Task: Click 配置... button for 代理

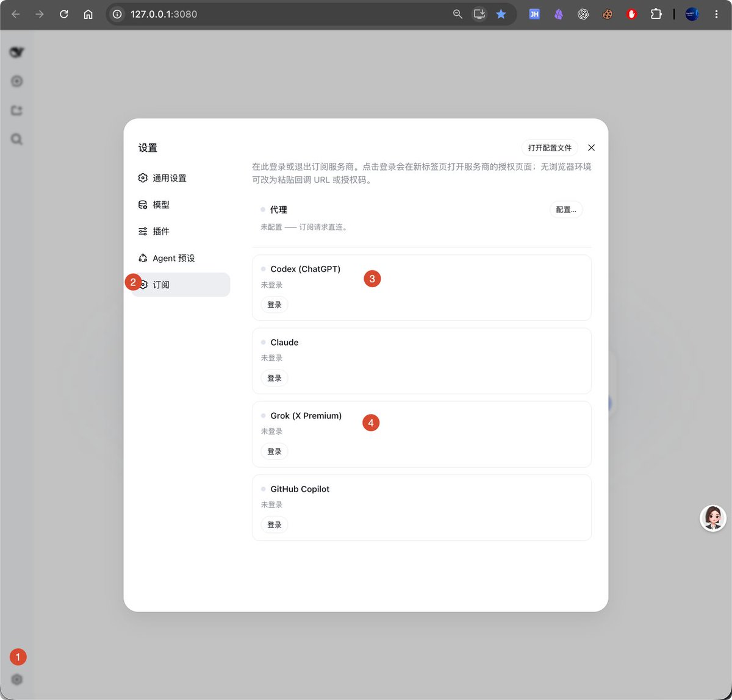Action: [566, 210]
